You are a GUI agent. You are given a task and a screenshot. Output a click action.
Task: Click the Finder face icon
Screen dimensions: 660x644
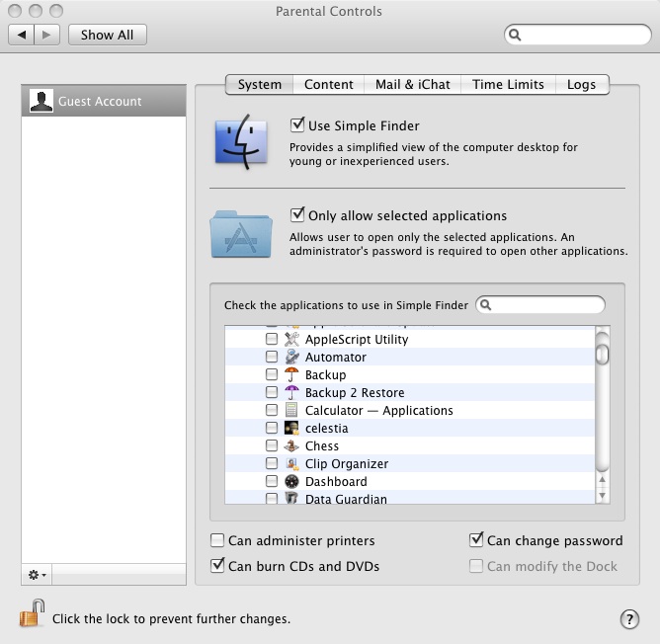pos(241,142)
